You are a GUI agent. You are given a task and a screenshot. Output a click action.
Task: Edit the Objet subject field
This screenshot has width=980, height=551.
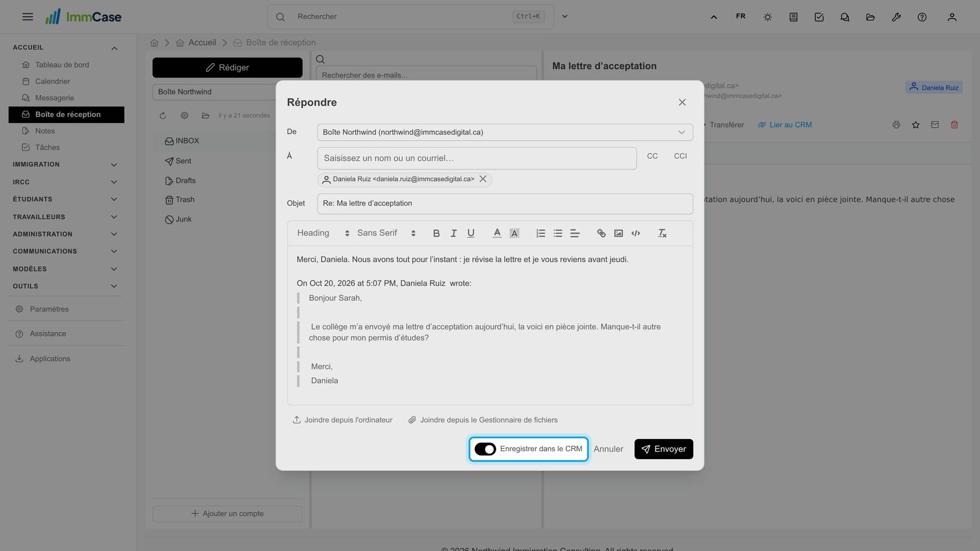(x=505, y=204)
